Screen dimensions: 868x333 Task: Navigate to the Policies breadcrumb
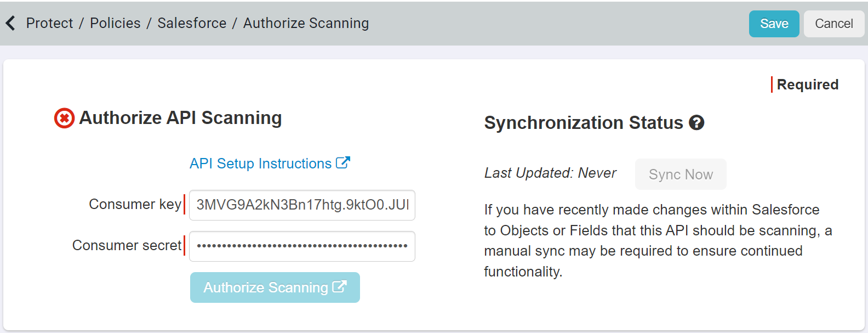click(116, 23)
